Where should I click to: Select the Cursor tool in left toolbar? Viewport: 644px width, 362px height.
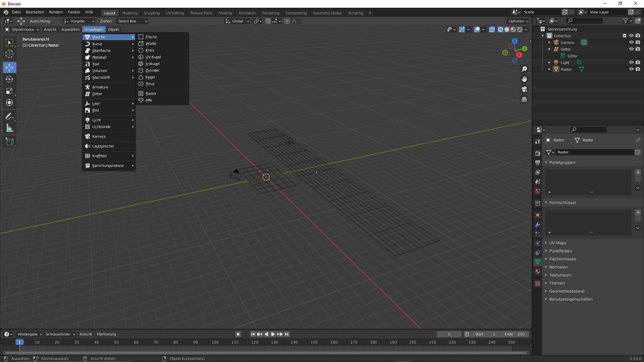coord(9,54)
